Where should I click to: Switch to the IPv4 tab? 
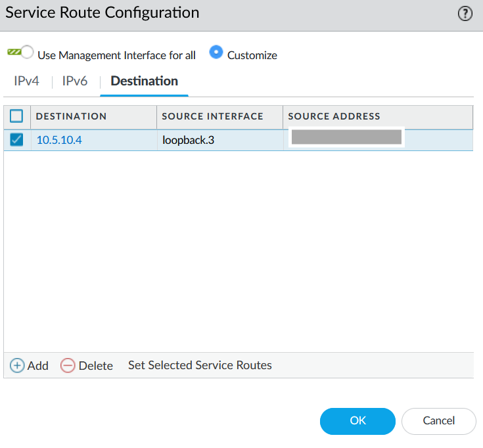26,81
